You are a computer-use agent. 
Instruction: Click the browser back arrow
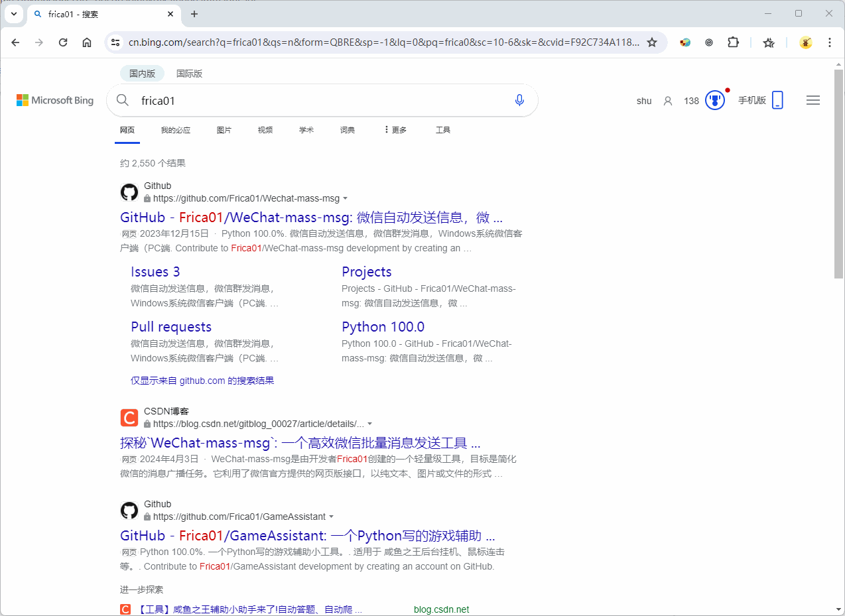point(16,42)
